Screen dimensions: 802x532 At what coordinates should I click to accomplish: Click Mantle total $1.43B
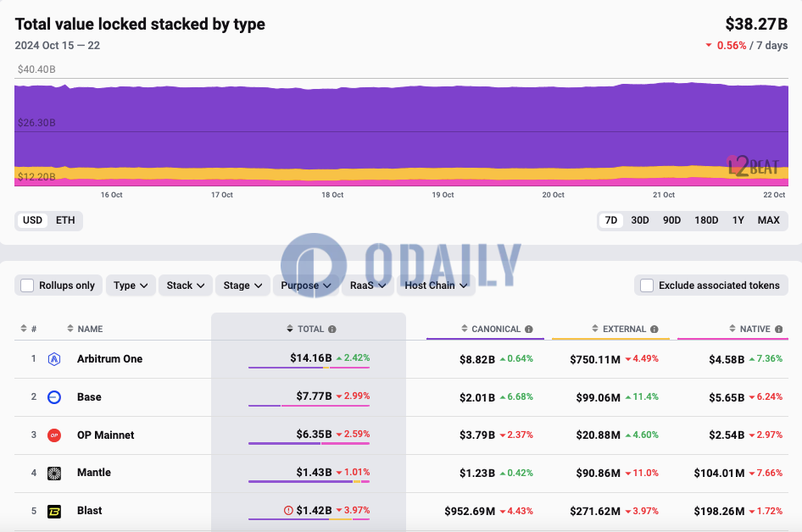(x=314, y=472)
